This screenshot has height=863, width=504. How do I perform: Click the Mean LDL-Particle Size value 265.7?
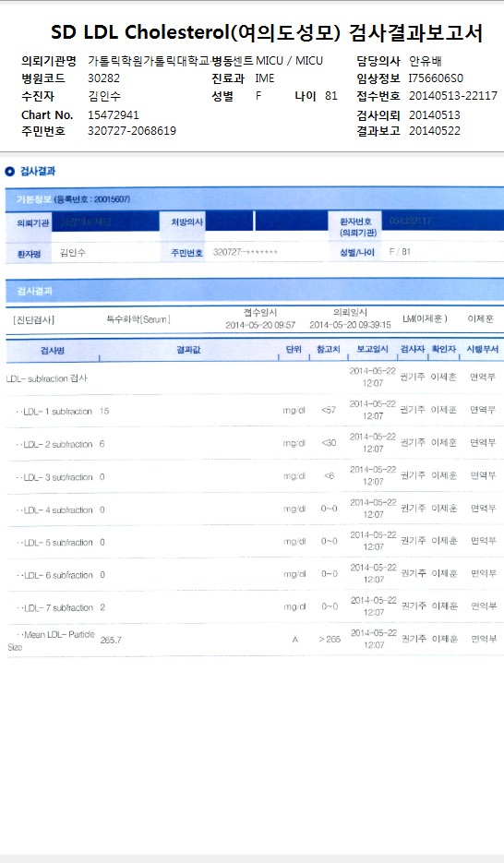pyautogui.click(x=111, y=640)
